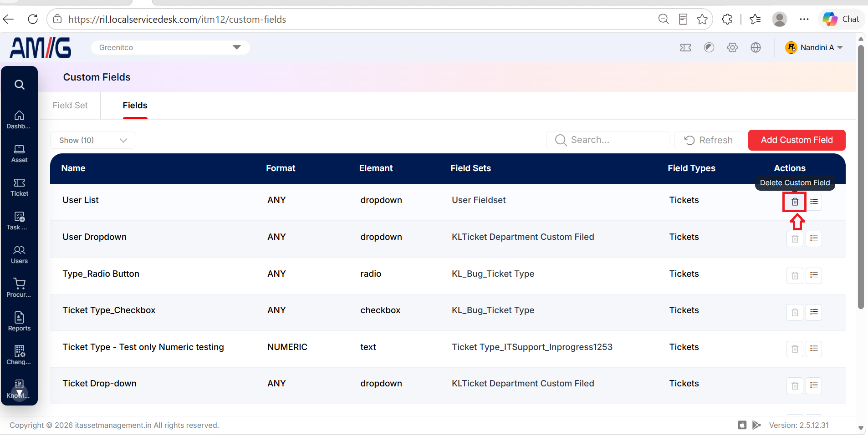Open list options for Type_Radio Button row
868x436 pixels.
coord(814,275)
